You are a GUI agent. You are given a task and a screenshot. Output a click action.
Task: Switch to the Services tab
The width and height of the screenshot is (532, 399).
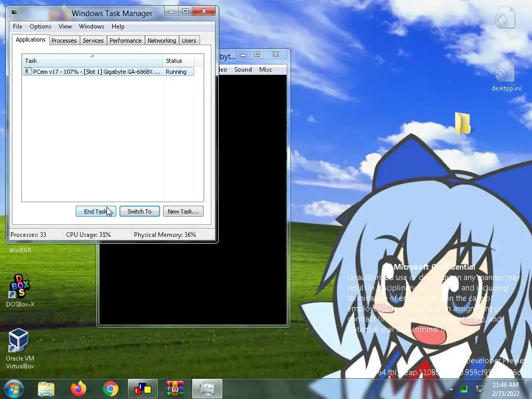pyautogui.click(x=93, y=41)
